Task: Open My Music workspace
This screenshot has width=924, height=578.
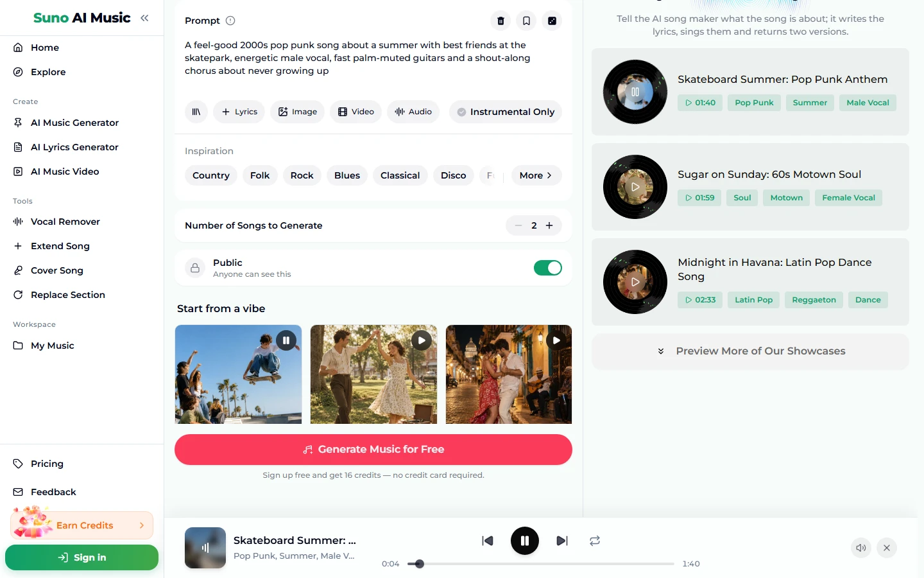Action: click(x=52, y=346)
